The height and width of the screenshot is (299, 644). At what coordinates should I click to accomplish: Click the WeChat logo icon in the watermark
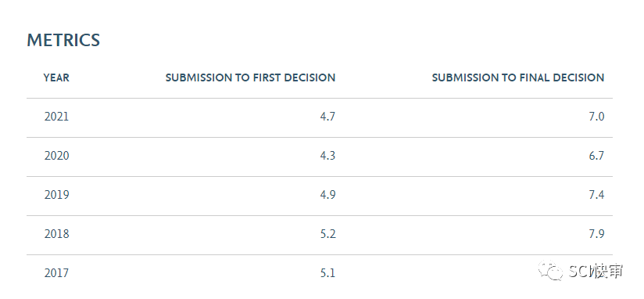(551, 270)
